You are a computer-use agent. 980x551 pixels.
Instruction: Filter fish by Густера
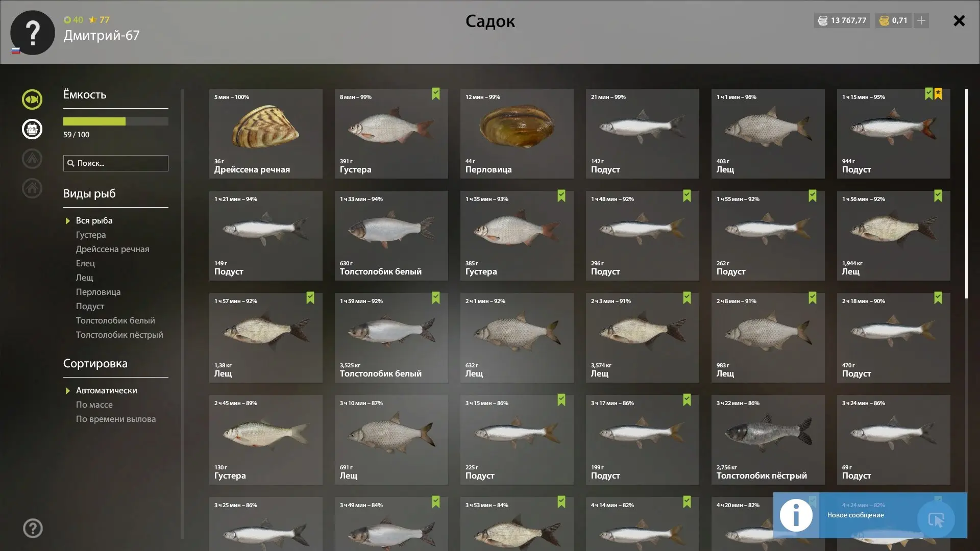tap(91, 235)
